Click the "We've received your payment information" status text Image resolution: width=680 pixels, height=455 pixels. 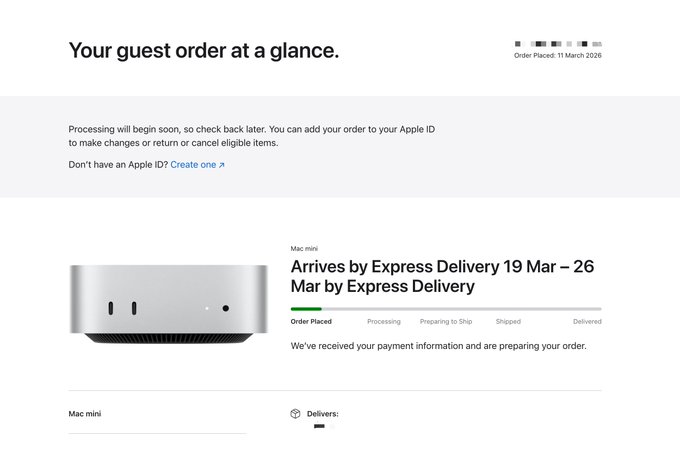coord(438,346)
